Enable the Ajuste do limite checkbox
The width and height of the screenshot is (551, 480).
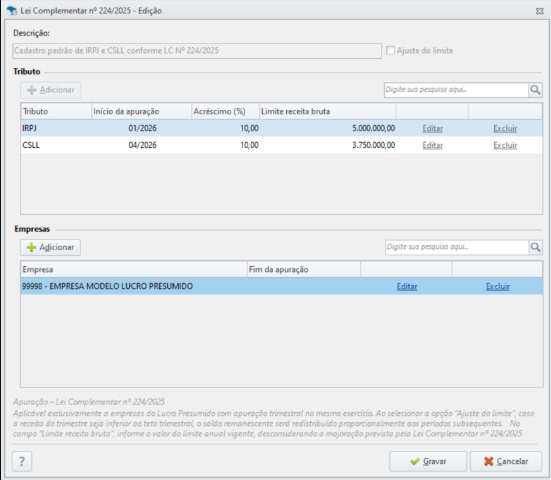[x=390, y=51]
